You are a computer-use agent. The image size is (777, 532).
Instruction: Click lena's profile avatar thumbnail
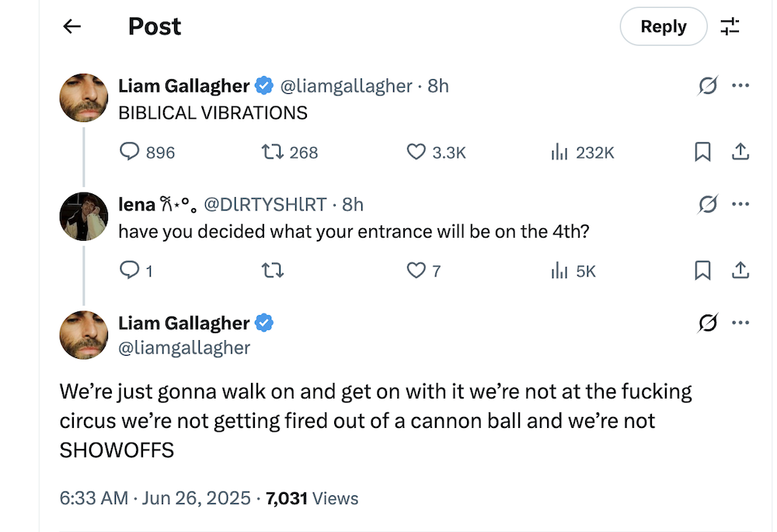tap(84, 216)
